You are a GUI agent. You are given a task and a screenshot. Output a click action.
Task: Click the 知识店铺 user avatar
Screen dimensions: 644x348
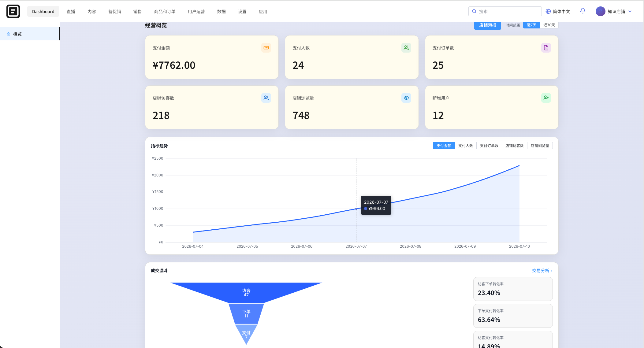600,11
